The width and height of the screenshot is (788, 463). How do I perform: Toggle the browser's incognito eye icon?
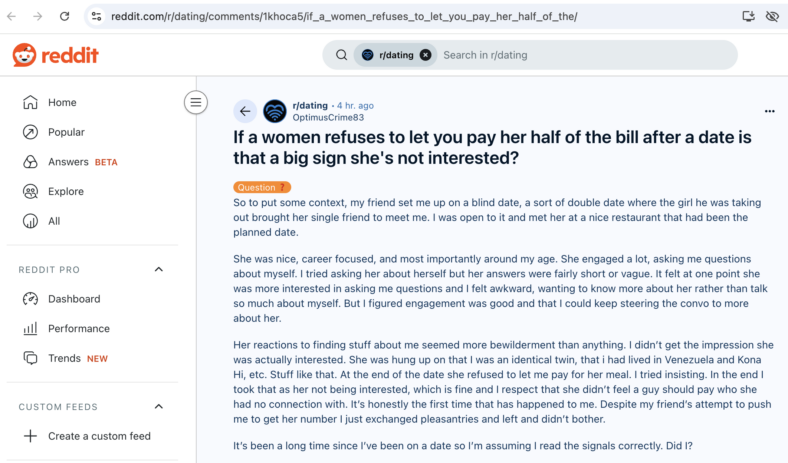(x=772, y=16)
